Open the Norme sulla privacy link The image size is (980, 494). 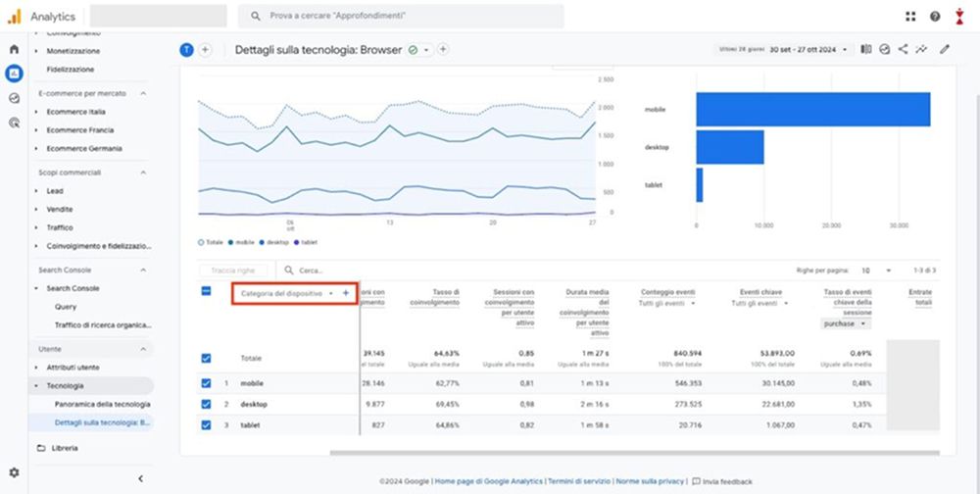pos(650,481)
